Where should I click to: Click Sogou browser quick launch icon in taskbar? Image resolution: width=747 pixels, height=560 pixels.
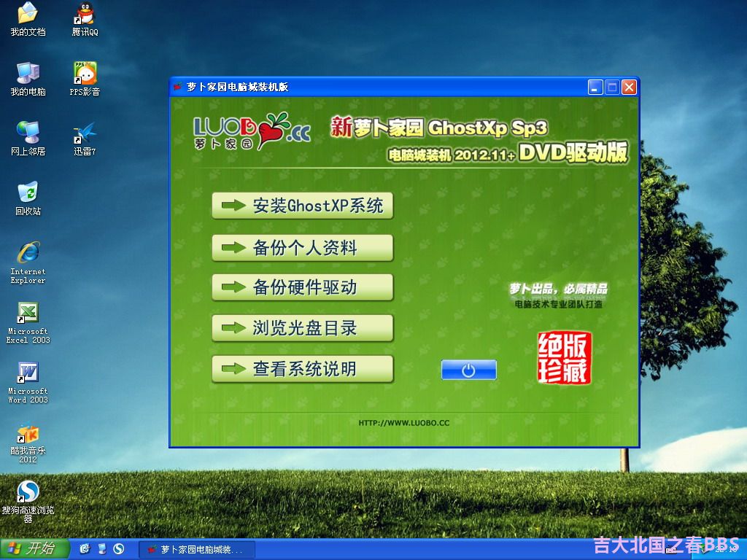118,549
